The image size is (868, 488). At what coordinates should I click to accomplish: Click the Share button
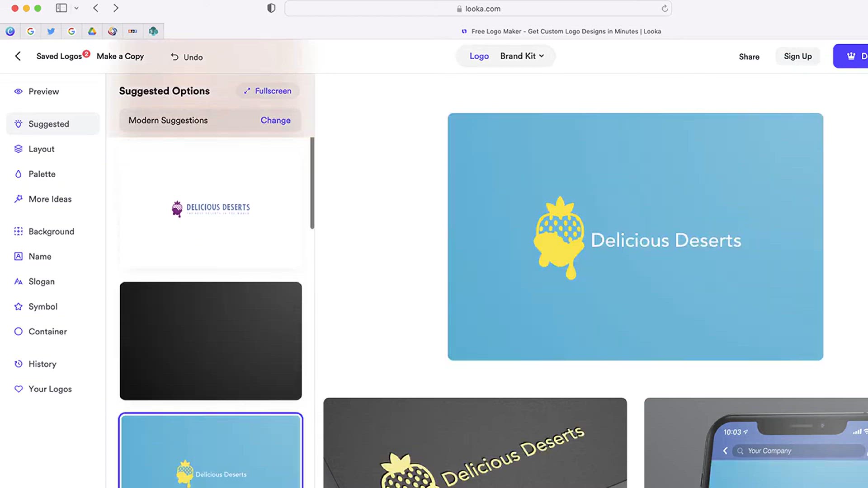click(749, 56)
